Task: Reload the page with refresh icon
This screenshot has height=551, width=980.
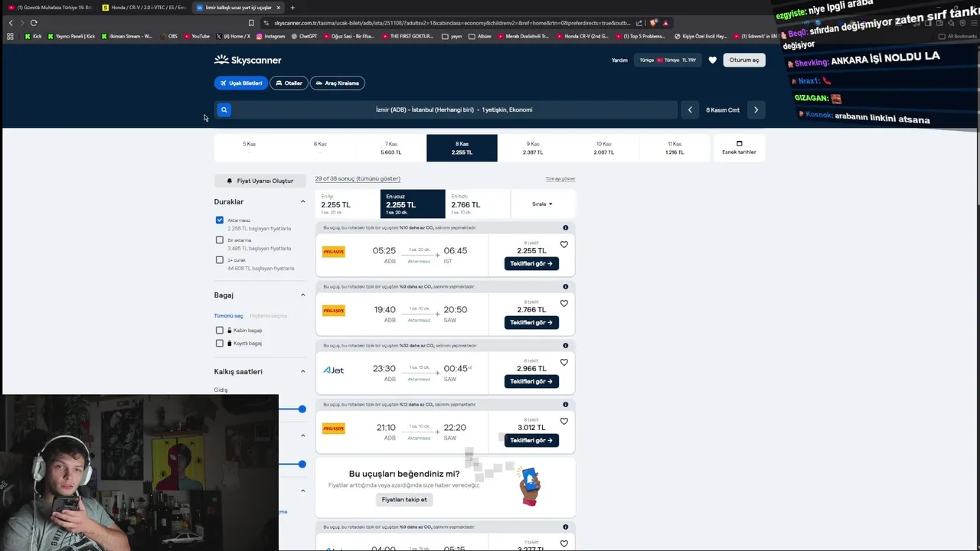Action: 34,23
